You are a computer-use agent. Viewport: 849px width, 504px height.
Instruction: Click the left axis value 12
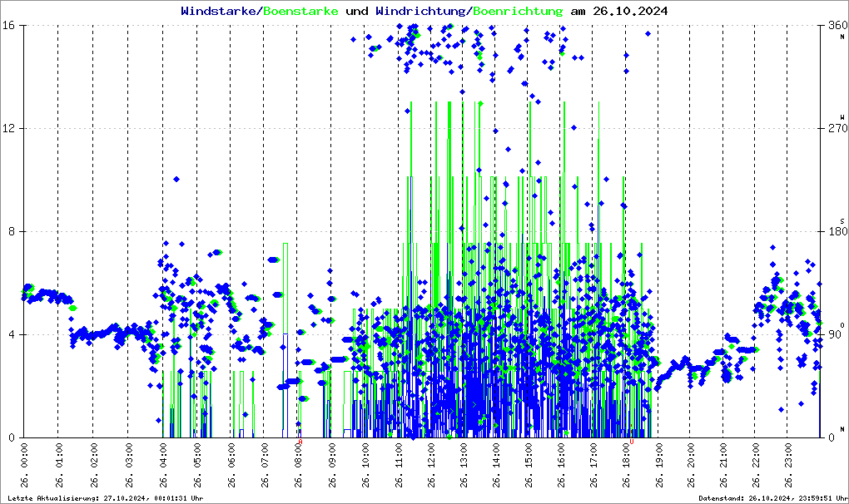[7, 128]
